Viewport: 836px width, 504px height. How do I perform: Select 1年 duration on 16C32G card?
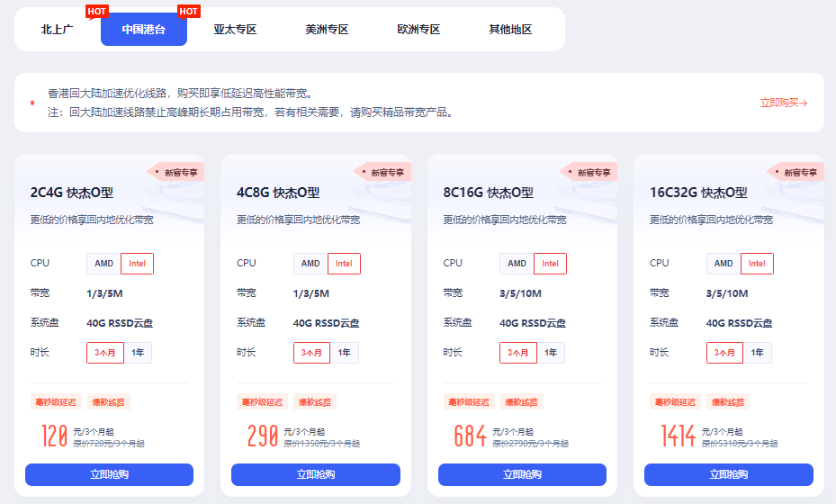point(757,353)
